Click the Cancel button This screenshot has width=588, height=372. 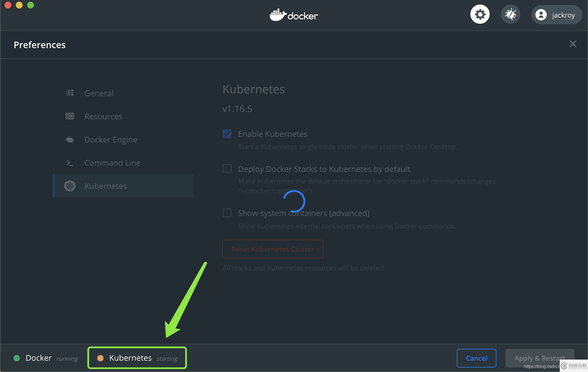pyautogui.click(x=476, y=358)
